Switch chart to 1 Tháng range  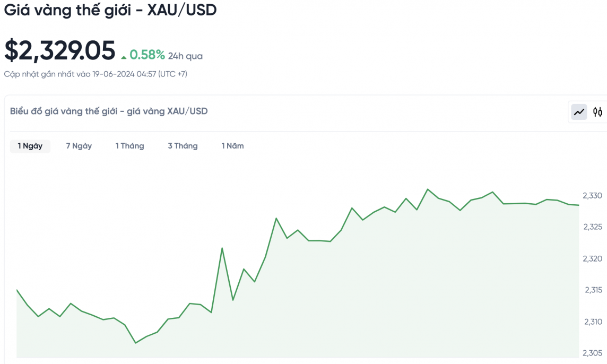[130, 146]
